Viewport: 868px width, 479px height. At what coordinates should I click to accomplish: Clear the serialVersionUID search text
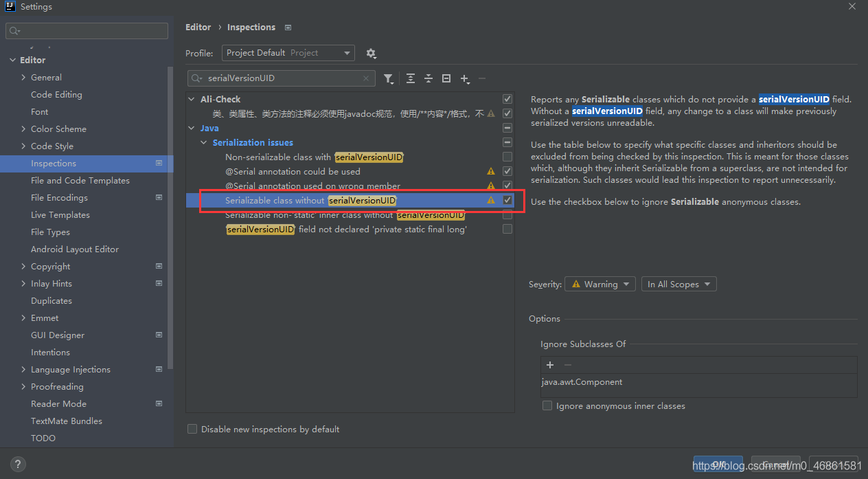point(367,78)
